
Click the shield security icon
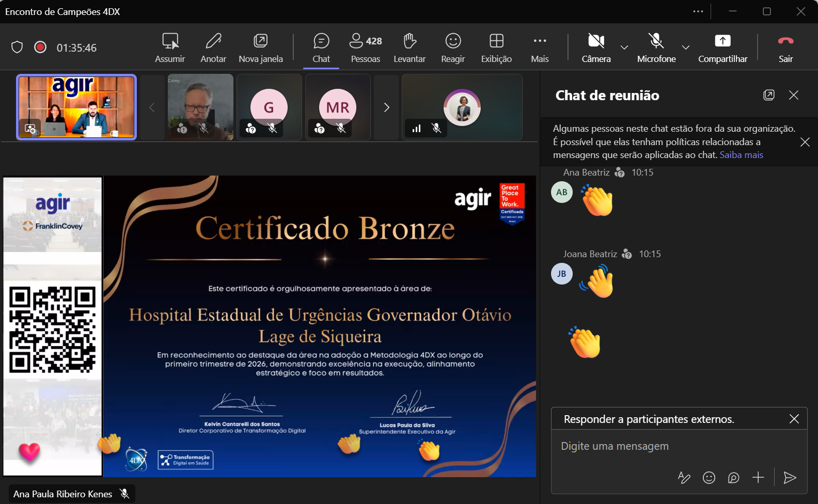[x=17, y=48]
